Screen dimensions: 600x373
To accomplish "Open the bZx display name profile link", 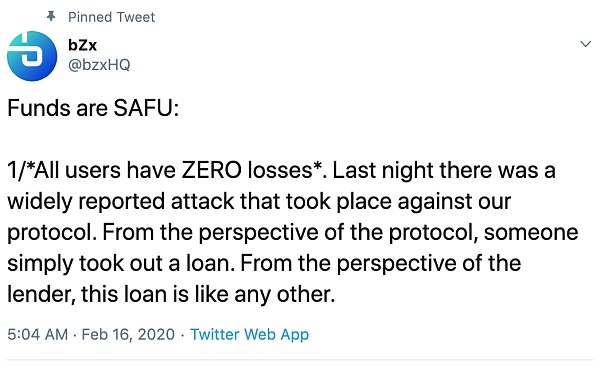I will point(82,45).
